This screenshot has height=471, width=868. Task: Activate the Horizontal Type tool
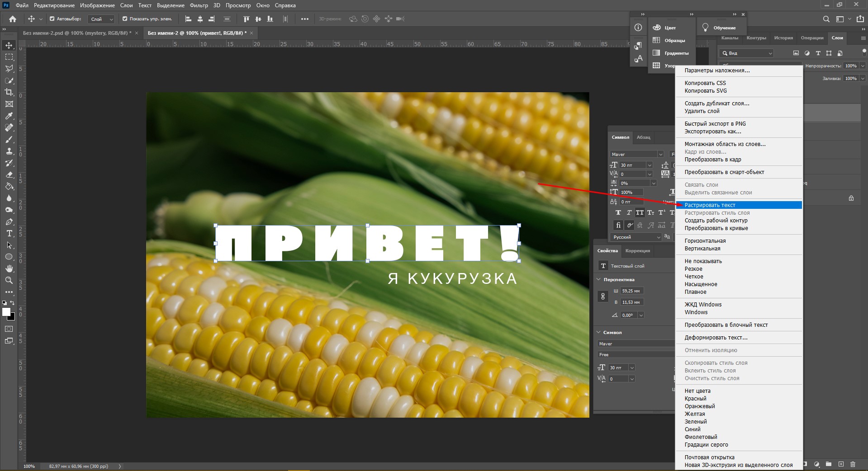tap(9, 234)
